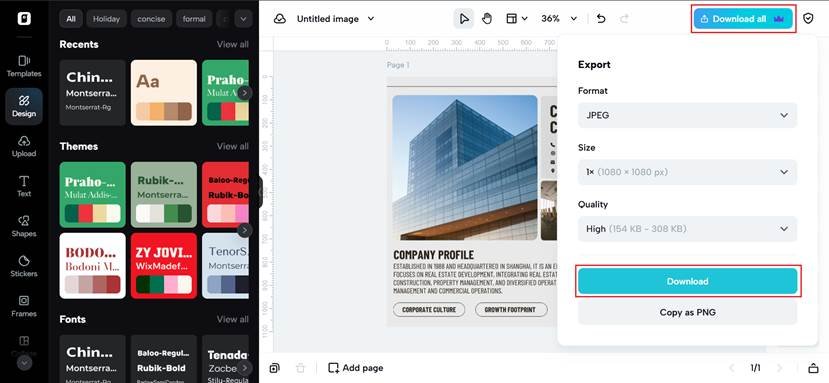Select the Design sidebar panel
The height and width of the screenshot is (383, 829).
pyautogui.click(x=24, y=106)
